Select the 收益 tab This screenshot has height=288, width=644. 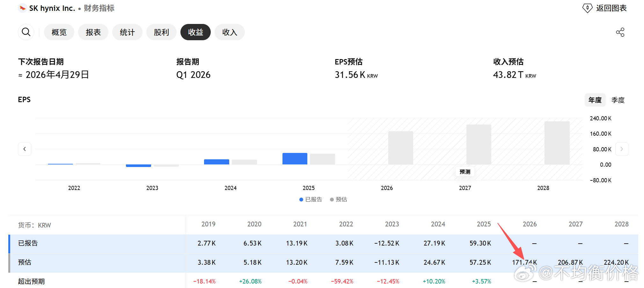point(195,32)
